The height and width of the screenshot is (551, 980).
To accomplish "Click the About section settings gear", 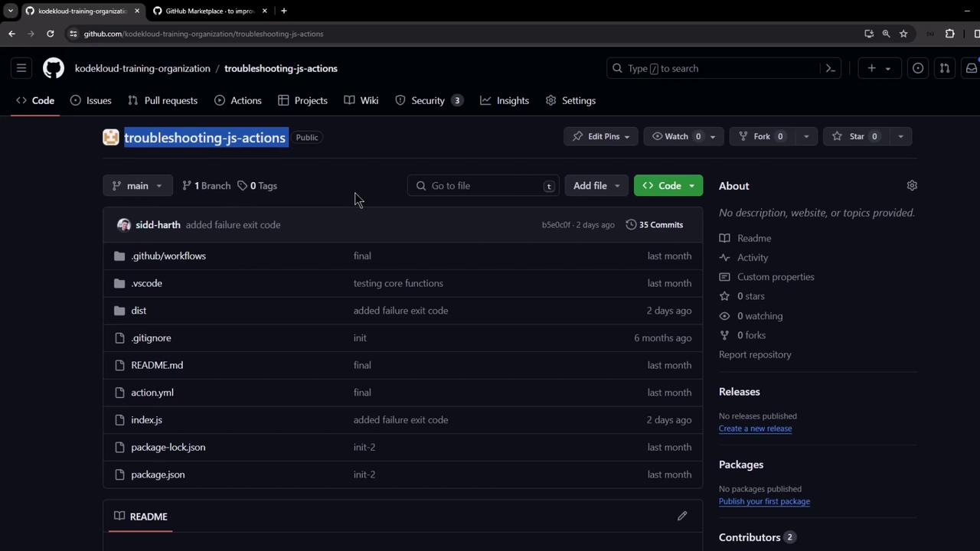I will [911, 186].
